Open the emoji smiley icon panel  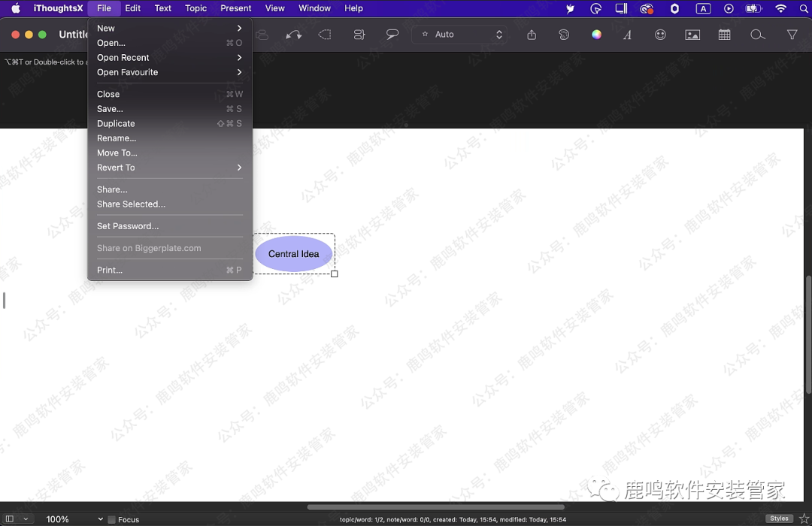pyautogui.click(x=660, y=35)
